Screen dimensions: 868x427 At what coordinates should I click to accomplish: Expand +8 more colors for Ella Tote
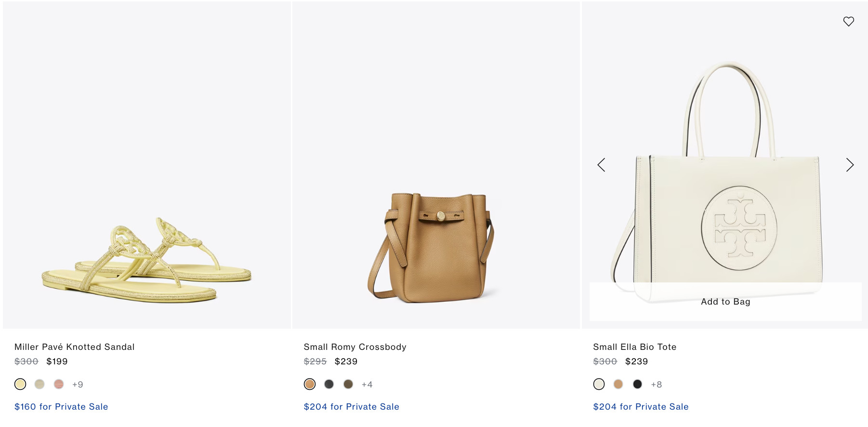[x=657, y=385]
